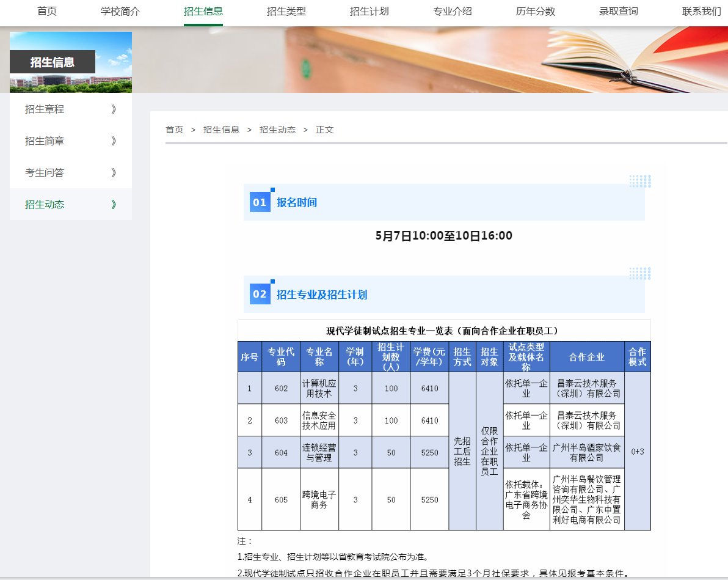Screen dimensions: 728x580
Task: Open 招生计划 menu item
Action: click(369, 12)
